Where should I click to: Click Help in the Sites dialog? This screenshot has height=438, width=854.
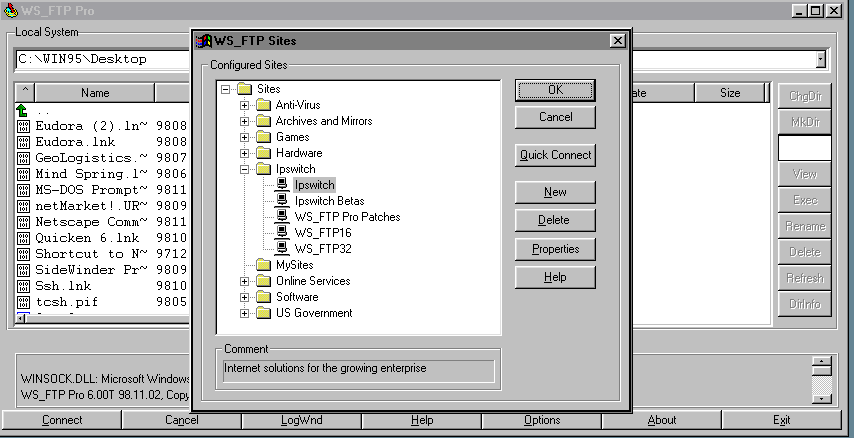pyautogui.click(x=555, y=277)
